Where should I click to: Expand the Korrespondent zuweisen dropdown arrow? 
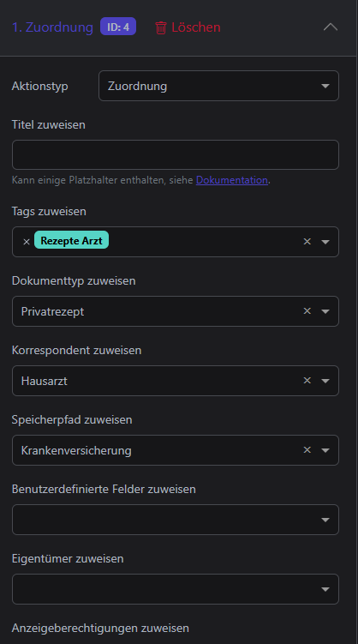point(325,381)
